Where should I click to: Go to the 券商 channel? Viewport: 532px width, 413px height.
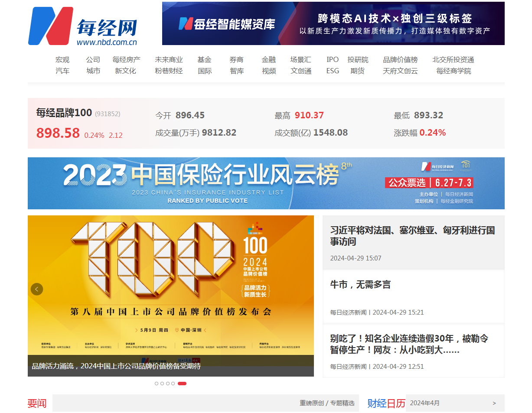pyautogui.click(x=237, y=60)
